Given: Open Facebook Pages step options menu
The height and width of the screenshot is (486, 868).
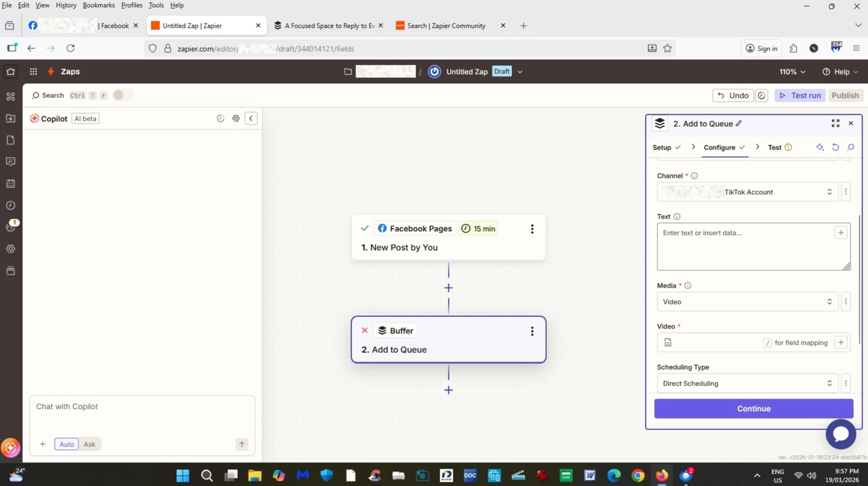Looking at the screenshot, I should [532, 229].
